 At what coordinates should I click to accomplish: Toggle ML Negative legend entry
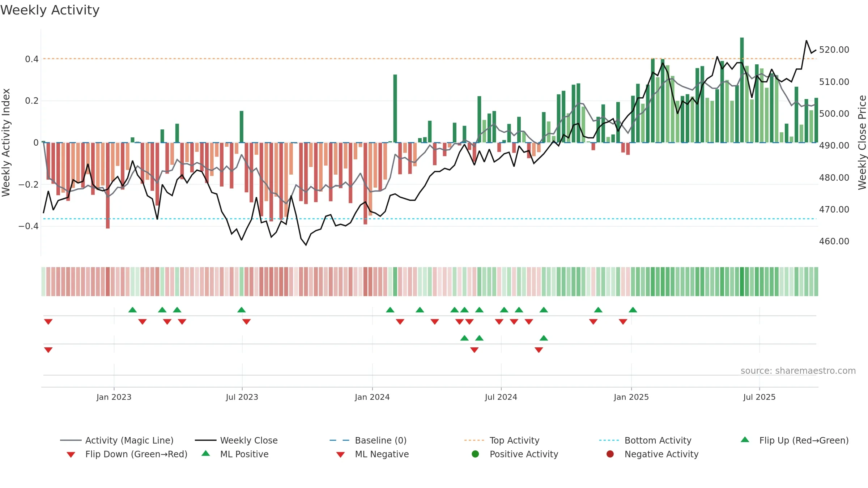373,454
